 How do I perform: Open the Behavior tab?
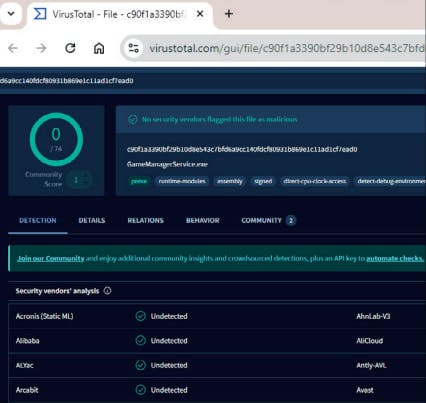[203, 220]
